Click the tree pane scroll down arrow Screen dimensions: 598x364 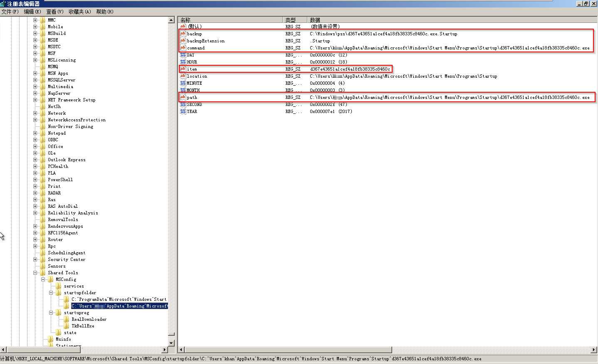[x=171, y=343]
